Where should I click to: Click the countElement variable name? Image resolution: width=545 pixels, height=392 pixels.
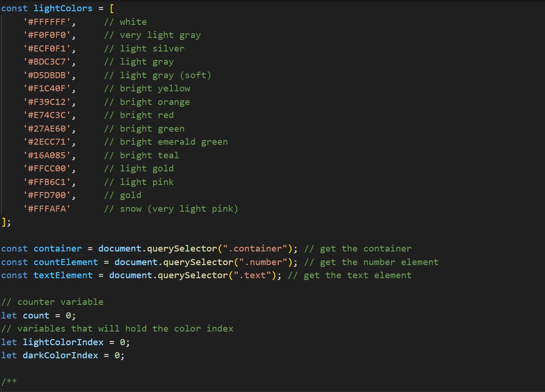66,262
